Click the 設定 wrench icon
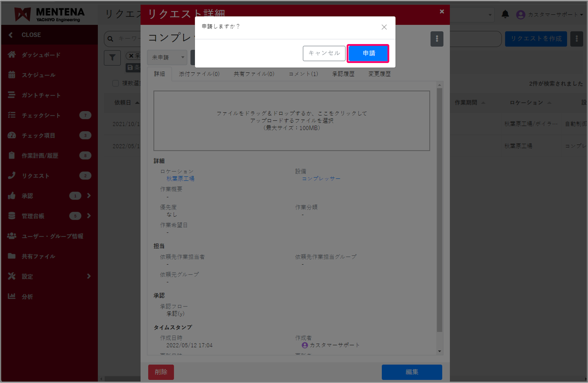The height and width of the screenshot is (383, 588). [x=12, y=276]
